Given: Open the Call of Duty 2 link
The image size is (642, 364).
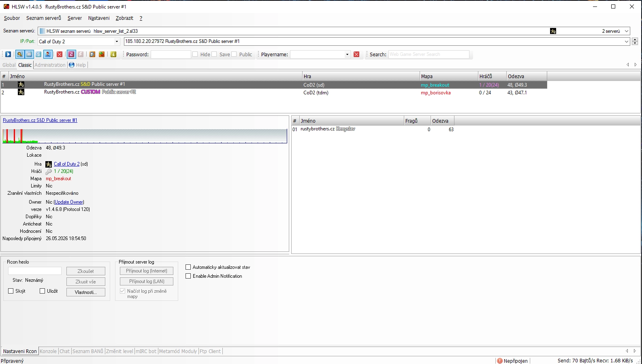Looking at the screenshot, I should [x=67, y=164].
